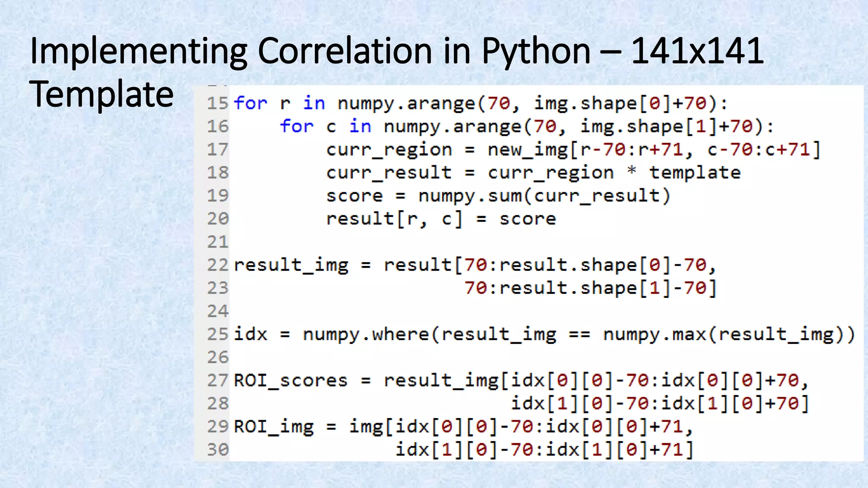The width and height of the screenshot is (868, 488).
Task: Click the first 'for' keyword on line 15
Action: pos(250,103)
